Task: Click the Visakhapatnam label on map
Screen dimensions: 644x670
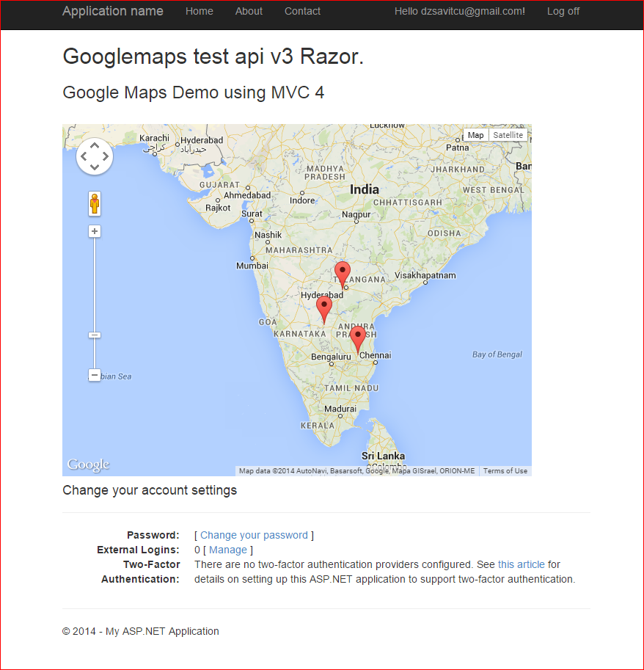Action: (425, 275)
